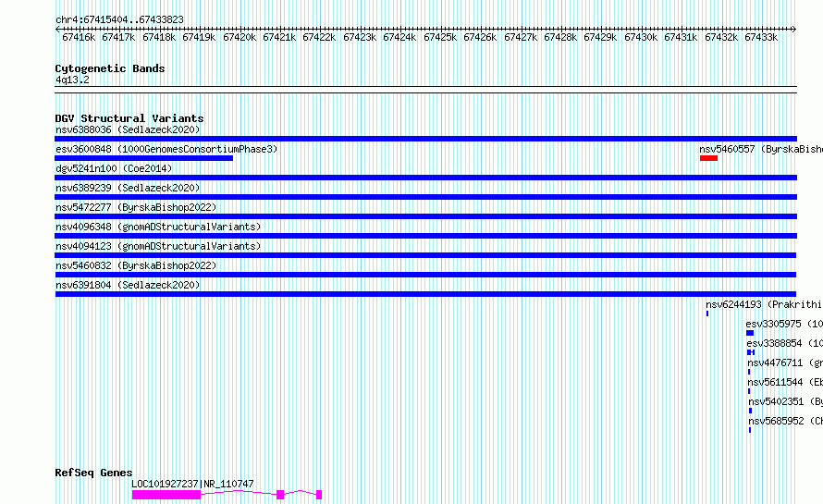Click the DGV Structural Variants track title
Image resolution: width=823 pixels, height=504 pixels.
[x=129, y=118]
